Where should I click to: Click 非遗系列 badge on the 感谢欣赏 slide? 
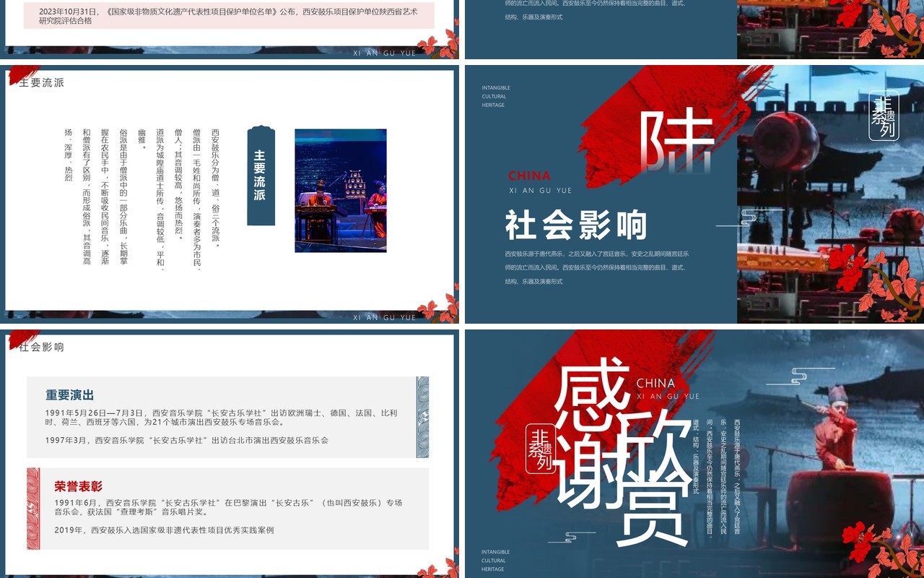541,448
